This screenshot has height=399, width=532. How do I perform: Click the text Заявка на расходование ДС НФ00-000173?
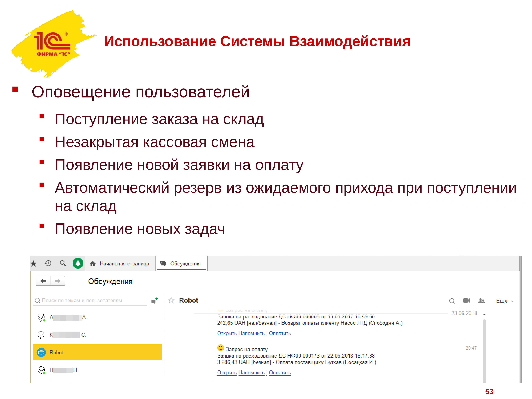pos(268,356)
